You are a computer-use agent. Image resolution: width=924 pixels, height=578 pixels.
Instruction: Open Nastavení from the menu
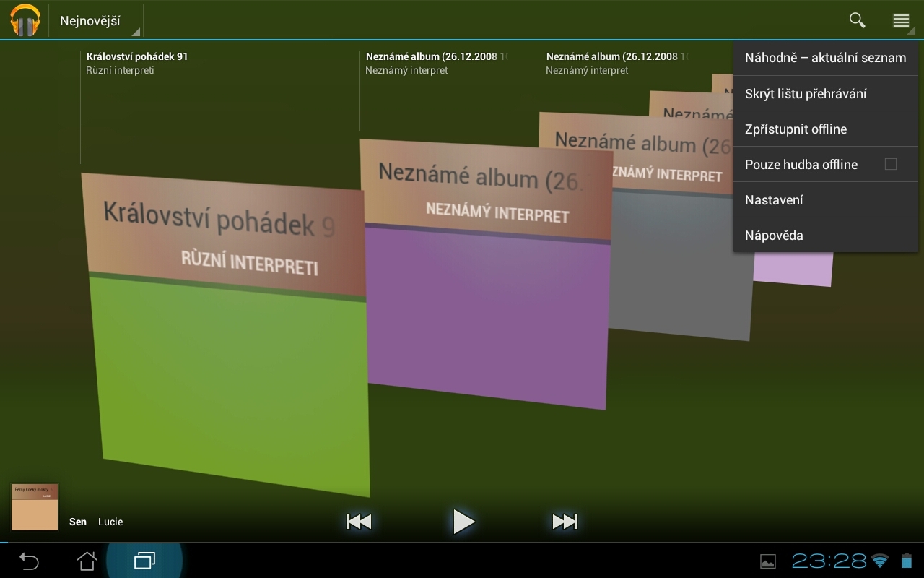click(774, 200)
